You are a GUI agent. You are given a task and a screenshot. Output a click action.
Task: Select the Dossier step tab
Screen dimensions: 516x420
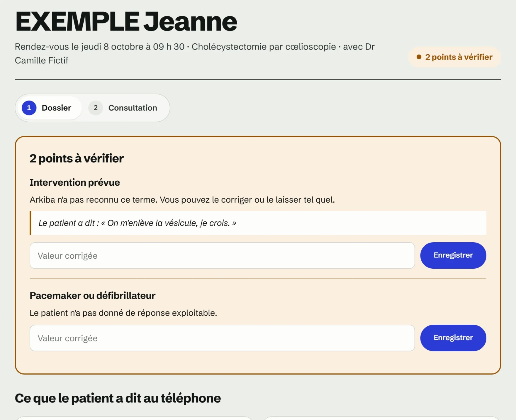pos(49,108)
